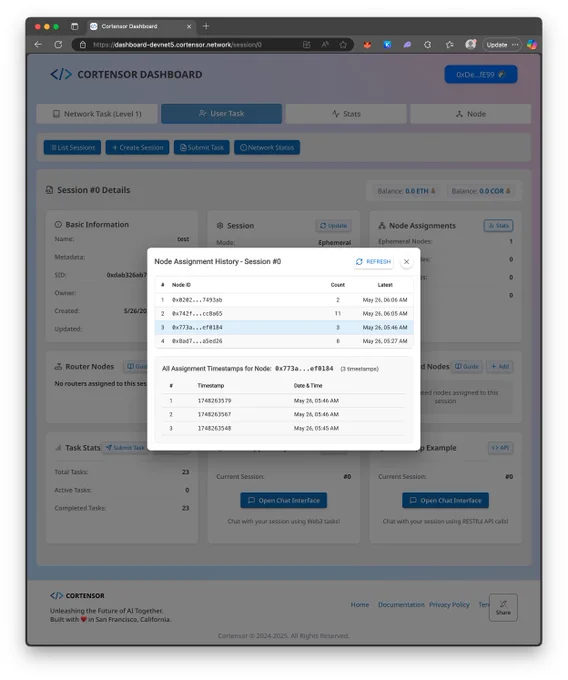Click timestamp 1748263548
This screenshot has width=568, height=680.
(214, 428)
